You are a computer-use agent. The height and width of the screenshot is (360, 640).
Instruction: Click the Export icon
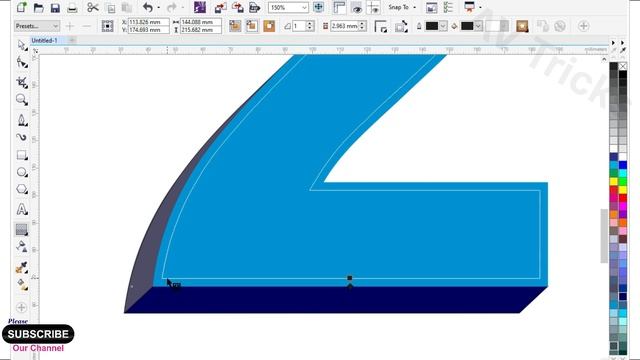(x=238, y=7)
